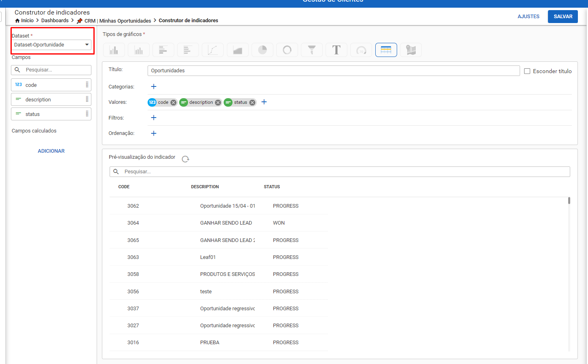
Task: Choose the map chart type
Action: (x=411, y=50)
